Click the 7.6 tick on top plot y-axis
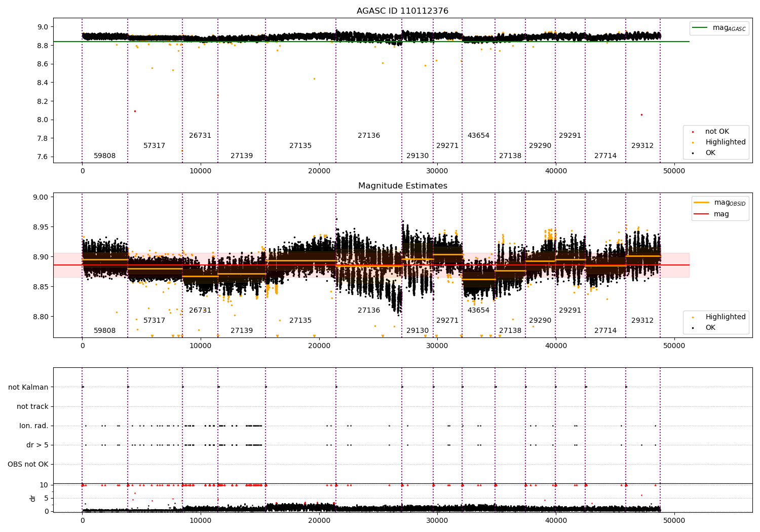Image resolution: width=760 pixels, height=532 pixels. tap(43, 157)
